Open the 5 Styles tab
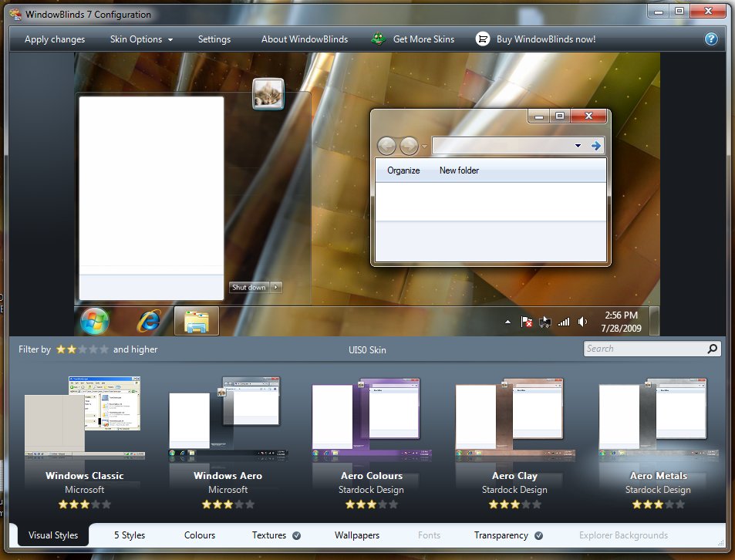This screenshot has height=560, width=735. tap(130, 535)
